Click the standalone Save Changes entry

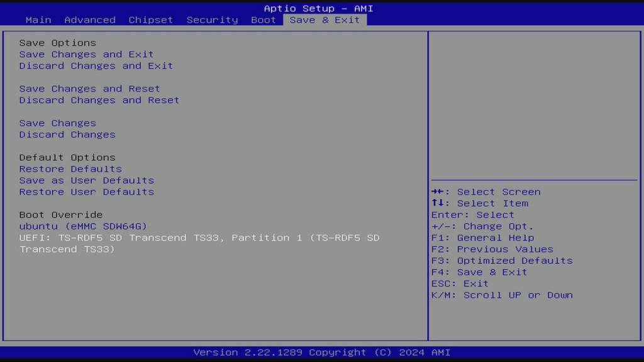pos(57,123)
